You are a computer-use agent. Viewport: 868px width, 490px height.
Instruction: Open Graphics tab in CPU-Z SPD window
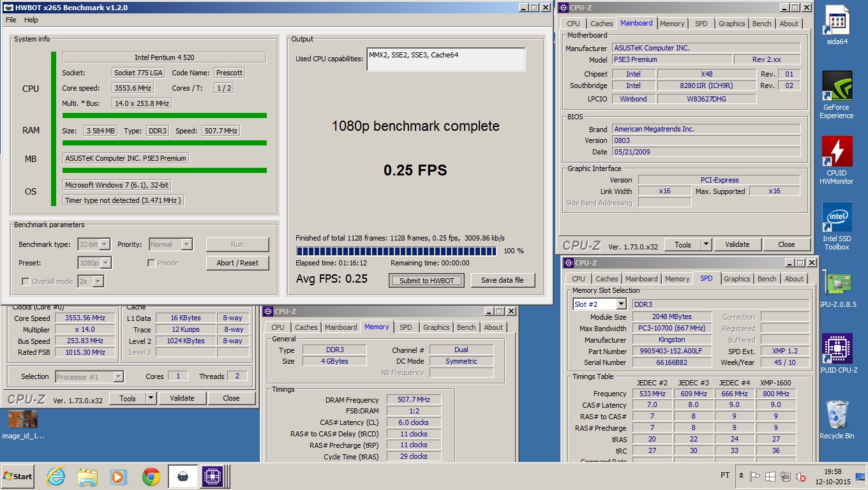point(737,279)
